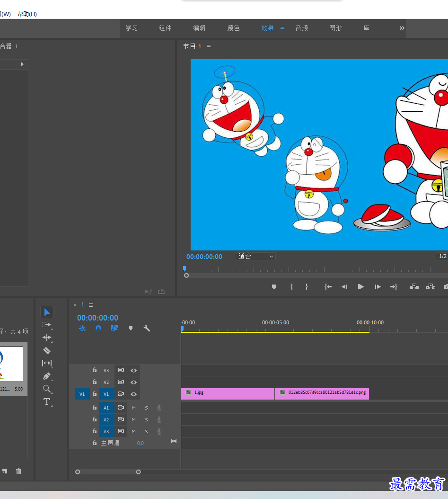Select the Razor tool
This screenshot has width=448, height=499.
[47, 351]
